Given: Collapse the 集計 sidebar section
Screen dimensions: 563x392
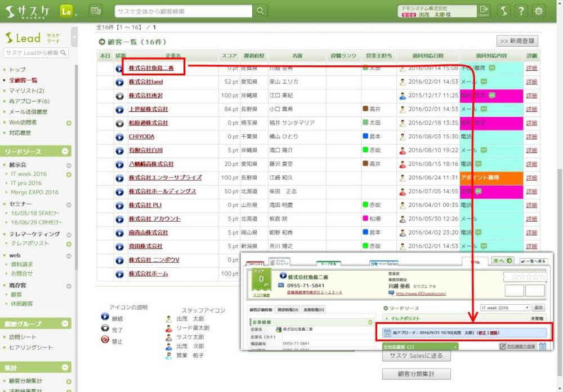Looking at the screenshot, I should tap(65, 367).
